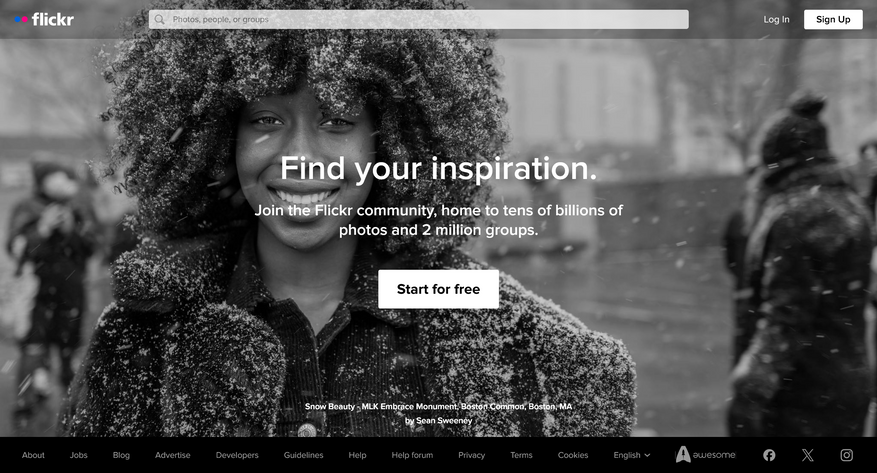Open Flickr's Instagram icon
Viewport: 877px width, 473px height.
tap(847, 455)
